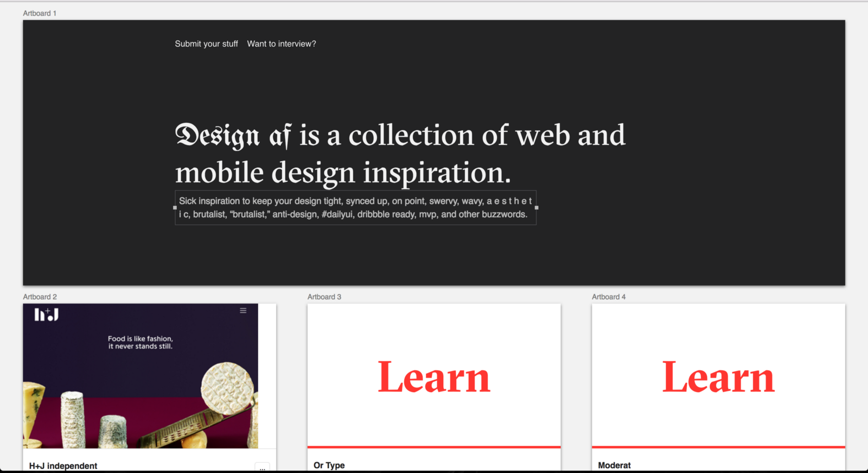Viewport: 868px width, 473px height.
Task: Click the ellipsis button beside H+J independent
Action: tap(262, 468)
